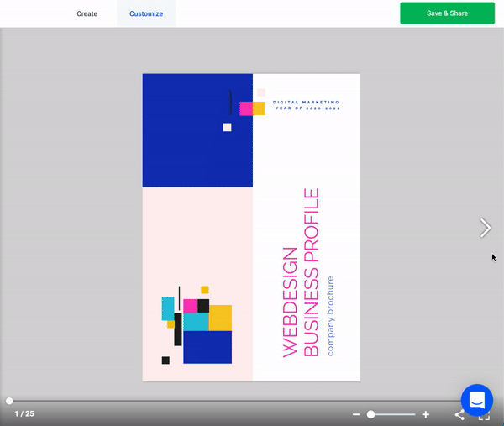Open the chat support bubble
The image size is (504, 426).
(476, 400)
